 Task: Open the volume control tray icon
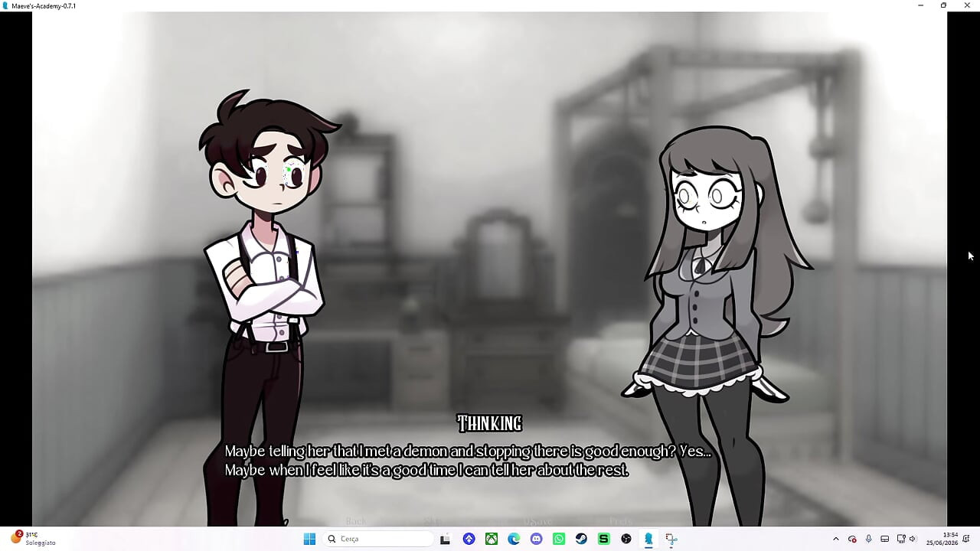click(x=912, y=539)
